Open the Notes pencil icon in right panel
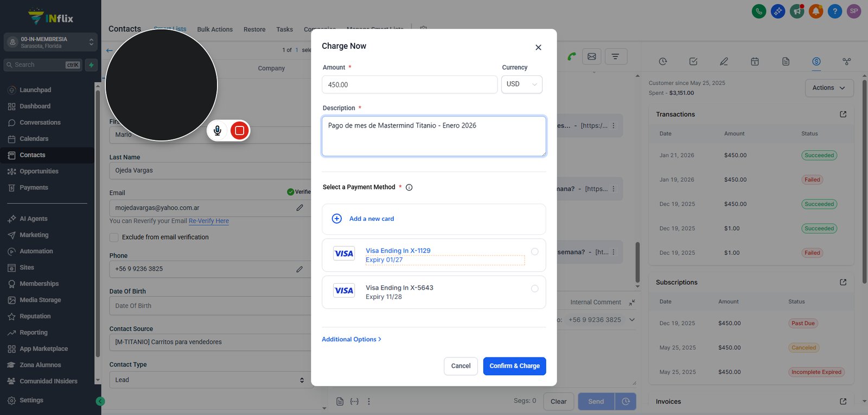 (724, 61)
